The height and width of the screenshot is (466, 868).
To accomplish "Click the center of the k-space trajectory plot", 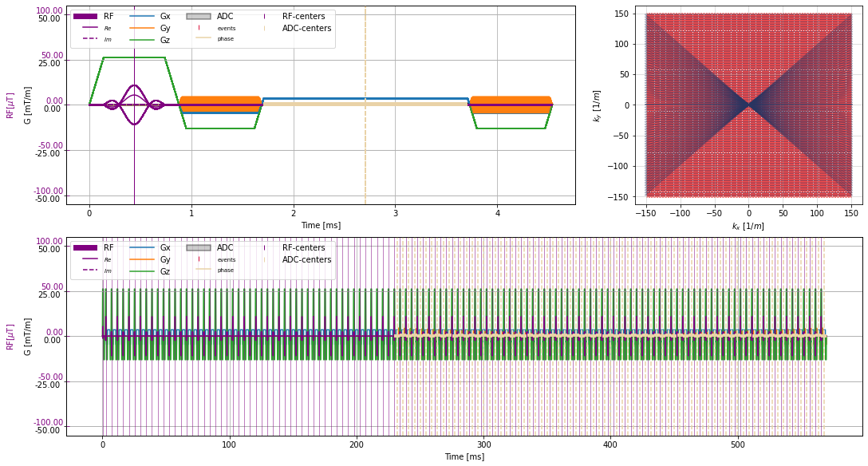I will point(748,105).
